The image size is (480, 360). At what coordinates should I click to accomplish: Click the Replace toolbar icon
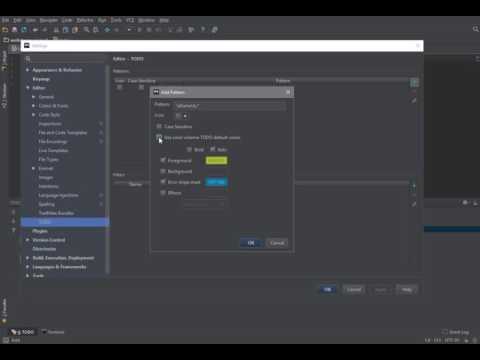point(96,30)
